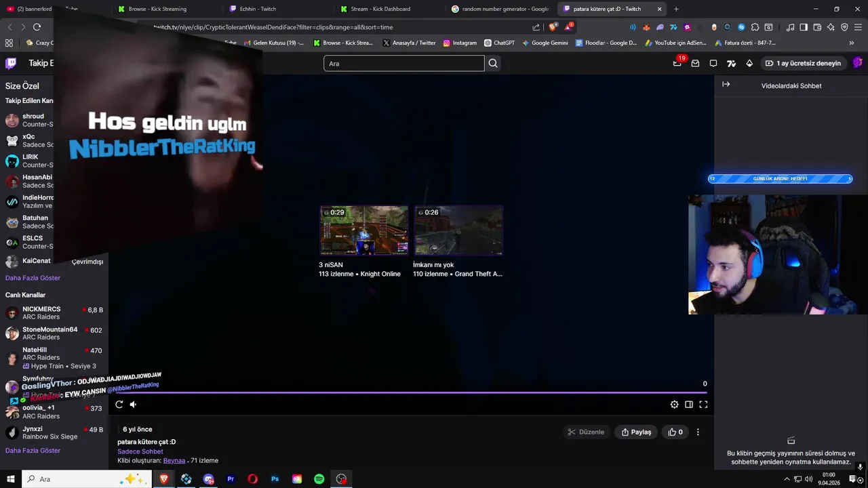
Task: Open the 'İmkanı mı yok' clip thumbnail
Action: pyautogui.click(x=458, y=230)
